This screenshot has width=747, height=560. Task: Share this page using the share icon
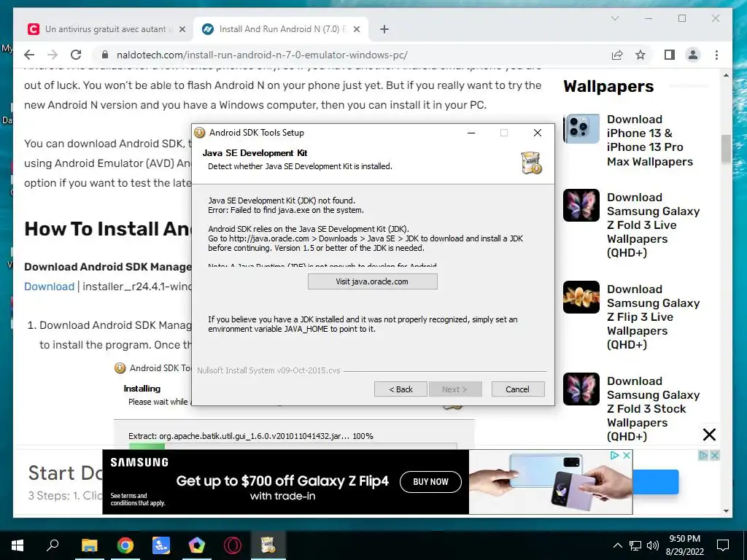(617, 55)
